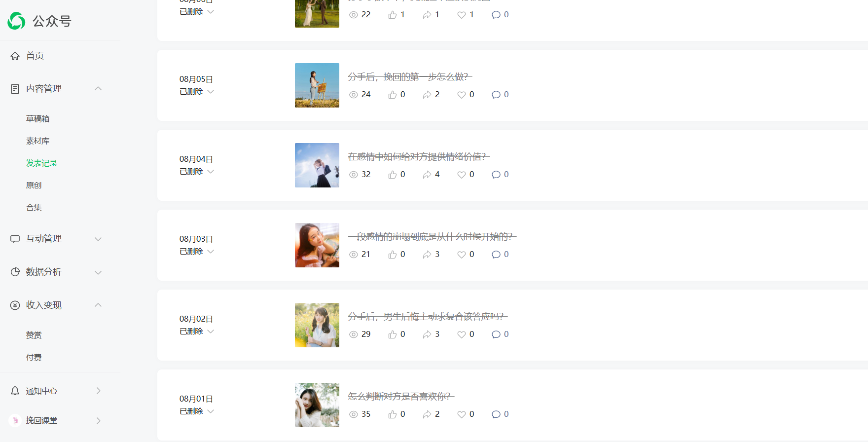The width and height of the screenshot is (868, 442).
Task: Click the view count eye on 08月01日 article
Action: click(354, 414)
